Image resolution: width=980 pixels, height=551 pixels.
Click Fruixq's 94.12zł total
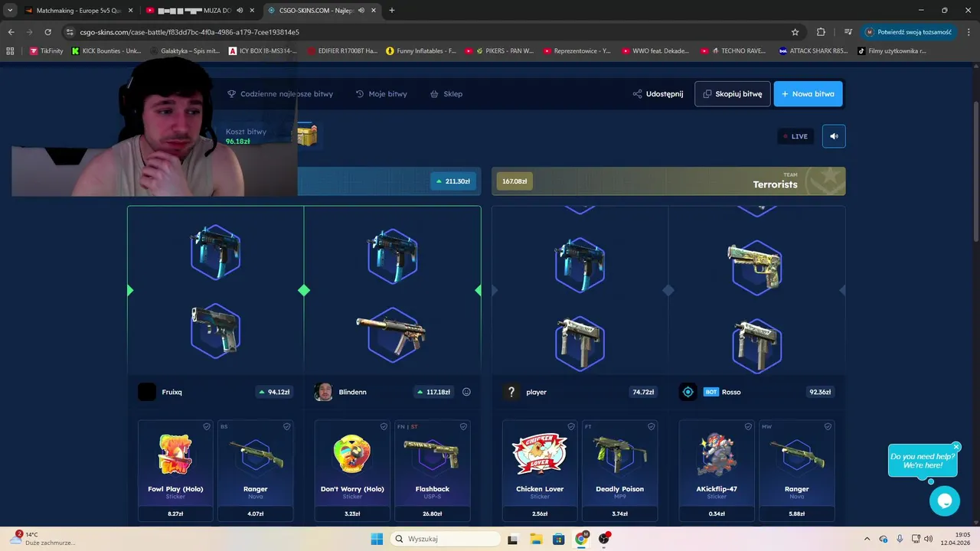pos(274,392)
